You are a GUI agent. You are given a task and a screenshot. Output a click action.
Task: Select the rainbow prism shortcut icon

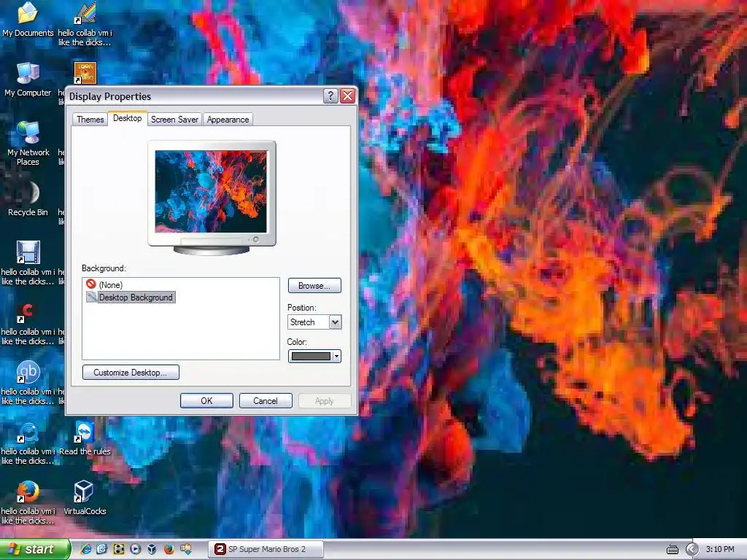tap(85, 13)
